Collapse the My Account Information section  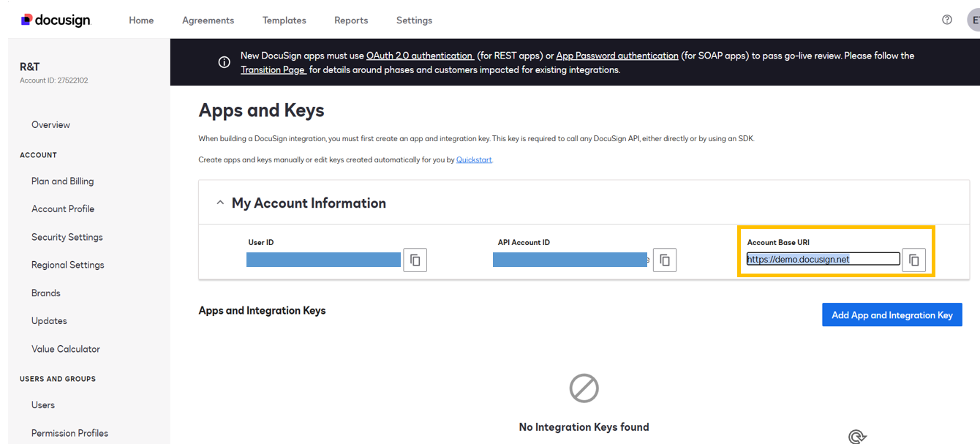[220, 203]
